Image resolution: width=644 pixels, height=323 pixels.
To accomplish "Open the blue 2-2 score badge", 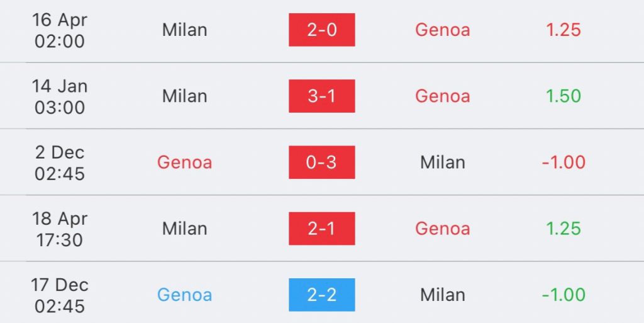I will [321, 295].
